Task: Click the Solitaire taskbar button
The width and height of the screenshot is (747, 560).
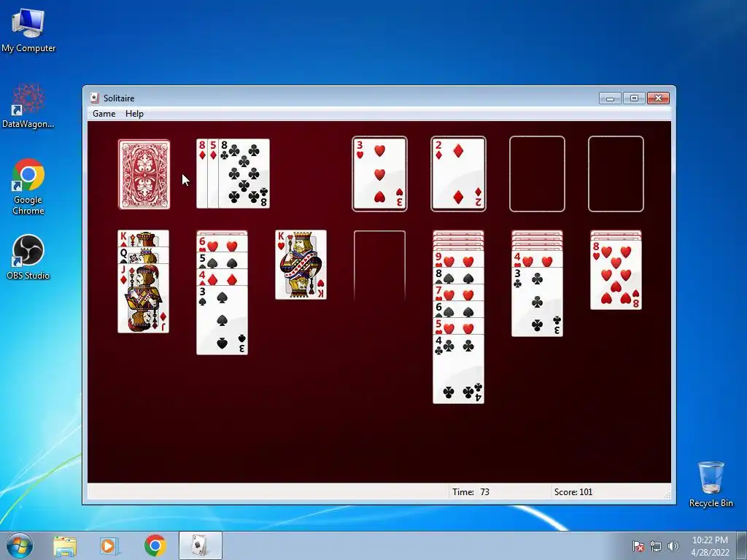Action: tap(200, 545)
